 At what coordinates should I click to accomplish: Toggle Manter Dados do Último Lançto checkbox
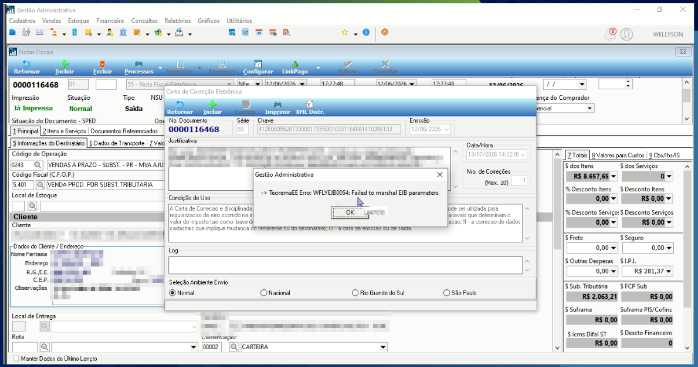click(16, 359)
